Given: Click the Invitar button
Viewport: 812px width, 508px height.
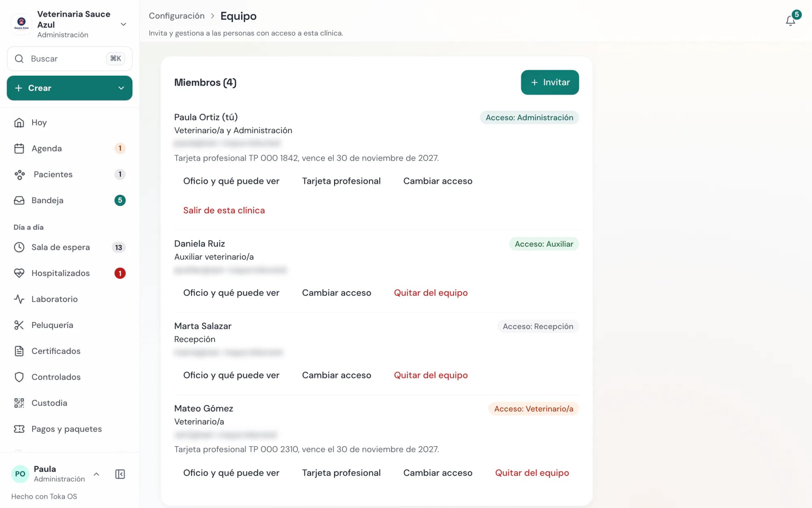Looking at the screenshot, I should (x=550, y=82).
